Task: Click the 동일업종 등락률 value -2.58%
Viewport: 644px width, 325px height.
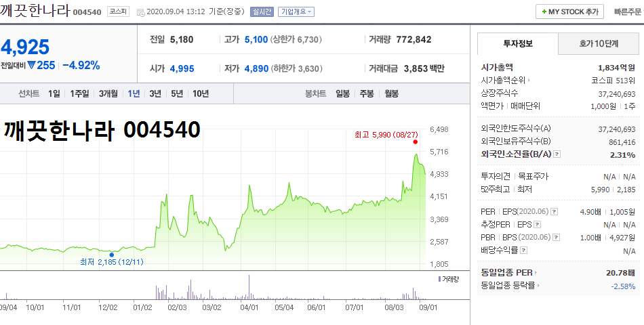Action: [623, 286]
